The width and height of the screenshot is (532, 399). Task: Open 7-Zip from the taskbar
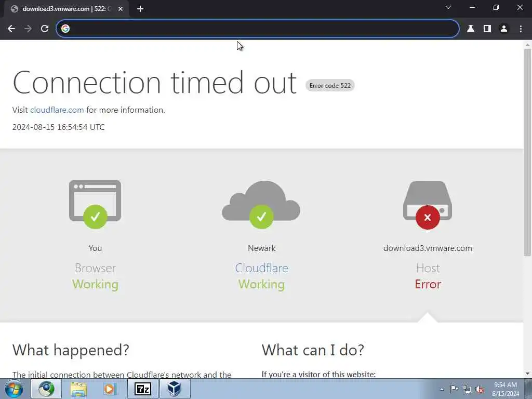143,389
